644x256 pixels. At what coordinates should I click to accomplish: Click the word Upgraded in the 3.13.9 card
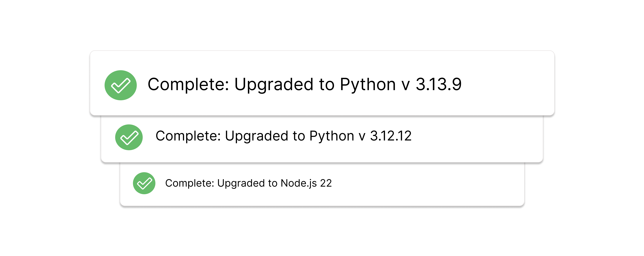point(274,84)
